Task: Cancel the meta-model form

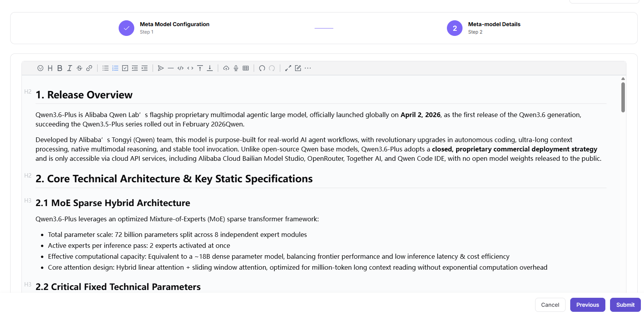Action: 550,305
